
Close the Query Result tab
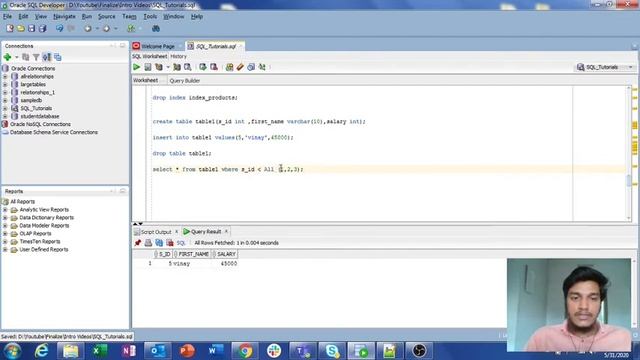click(x=226, y=231)
